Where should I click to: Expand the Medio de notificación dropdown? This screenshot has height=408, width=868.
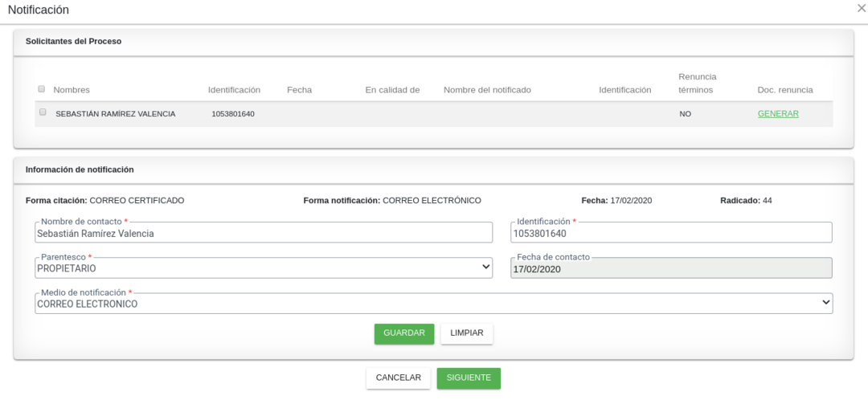(x=434, y=304)
